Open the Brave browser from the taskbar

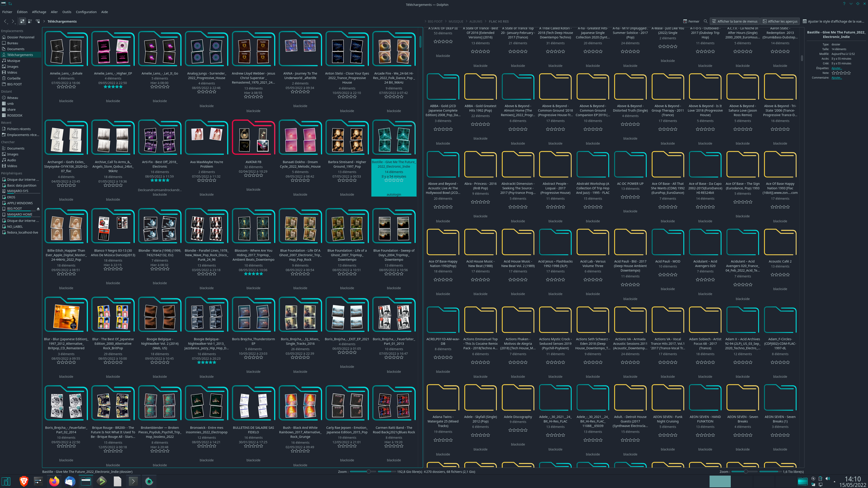click(24, 481)
